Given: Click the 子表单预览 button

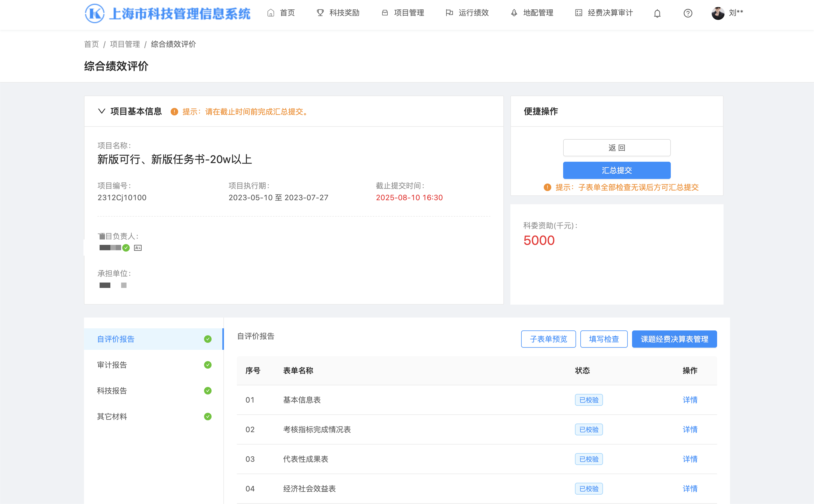Looking at the screenshot, I should point(548,339).
